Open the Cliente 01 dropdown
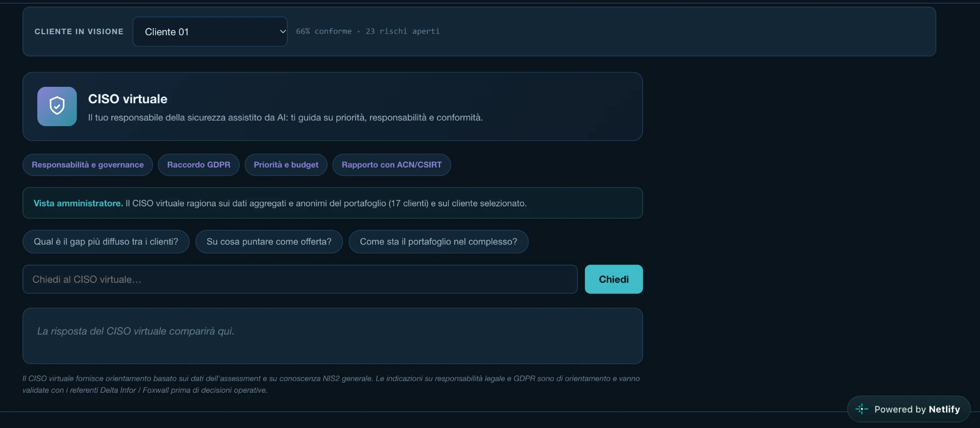This screenshot has width=980, height=428. point(210,32)
